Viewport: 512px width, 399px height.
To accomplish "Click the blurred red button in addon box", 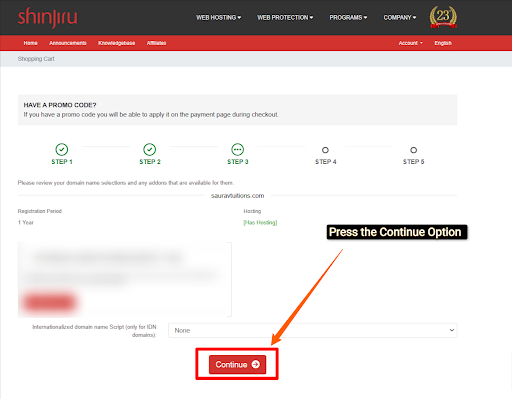I will (49, 303).
